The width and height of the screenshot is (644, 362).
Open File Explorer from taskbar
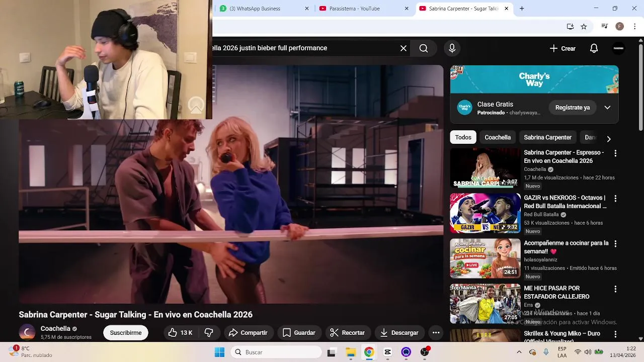(351, 352)
